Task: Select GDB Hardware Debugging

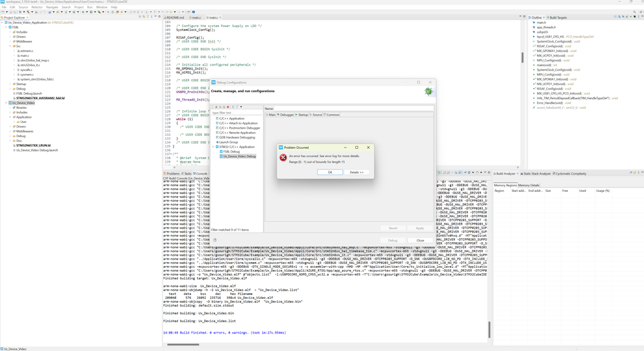Action: coord(237,138)
